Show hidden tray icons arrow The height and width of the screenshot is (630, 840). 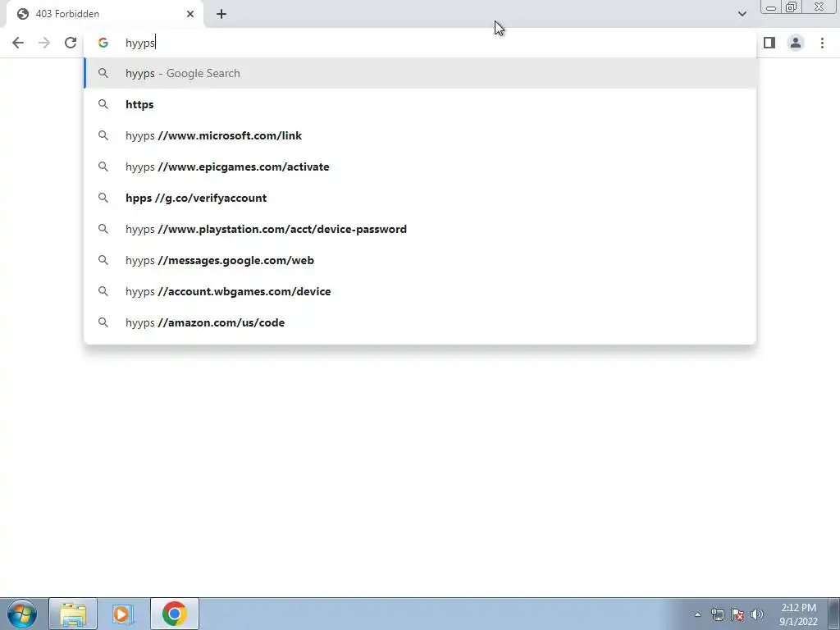click(697, 614)
